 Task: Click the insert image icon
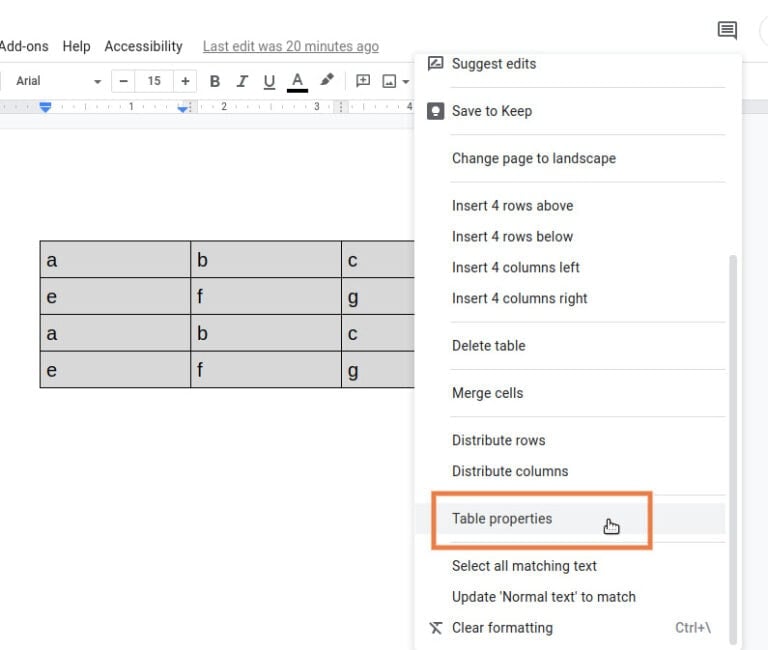(389, 81)
